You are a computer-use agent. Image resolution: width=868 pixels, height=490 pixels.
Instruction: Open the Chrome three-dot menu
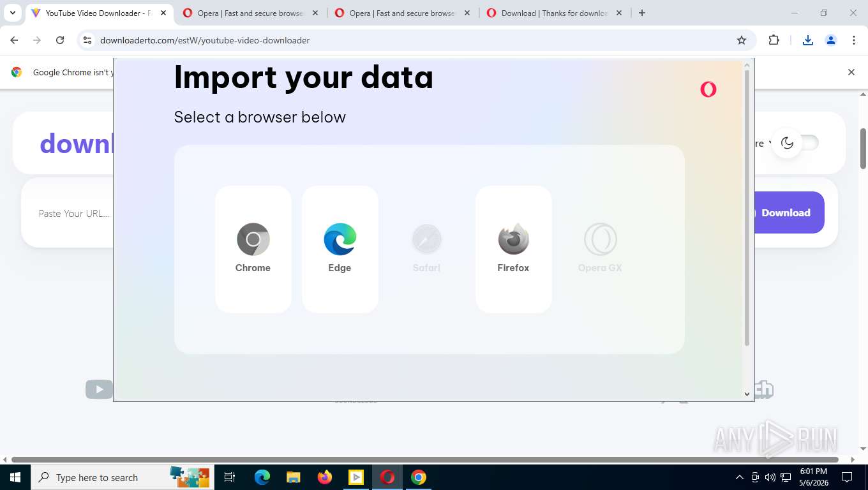point(854,40)
